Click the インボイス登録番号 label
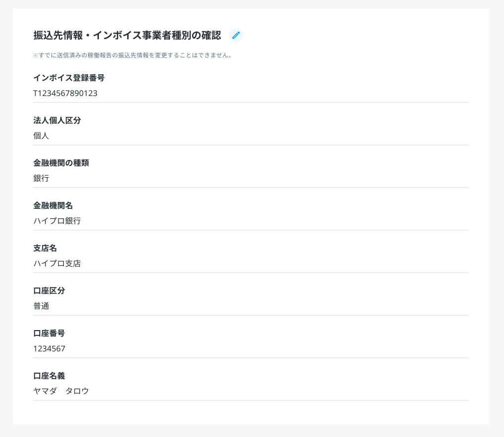 click(x=69, y=78)
